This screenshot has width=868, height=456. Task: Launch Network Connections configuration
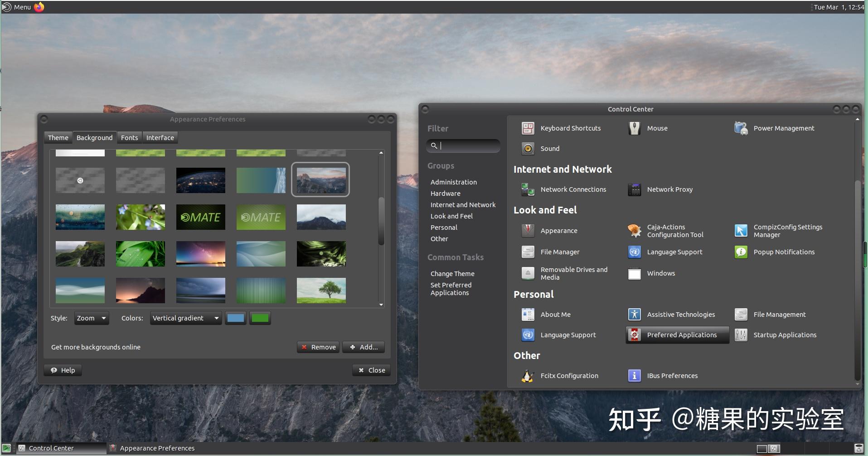(573, 189)
